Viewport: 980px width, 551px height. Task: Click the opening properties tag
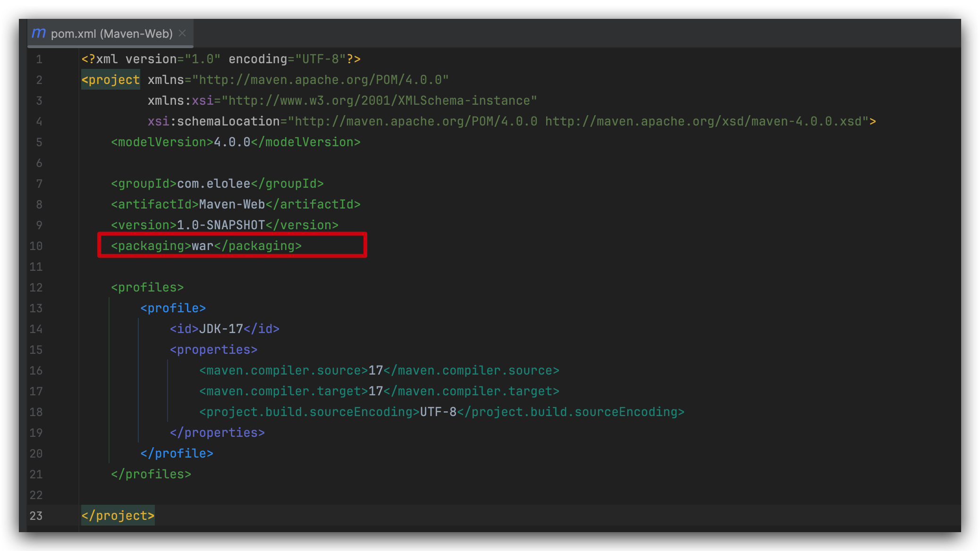pos(213,350)
